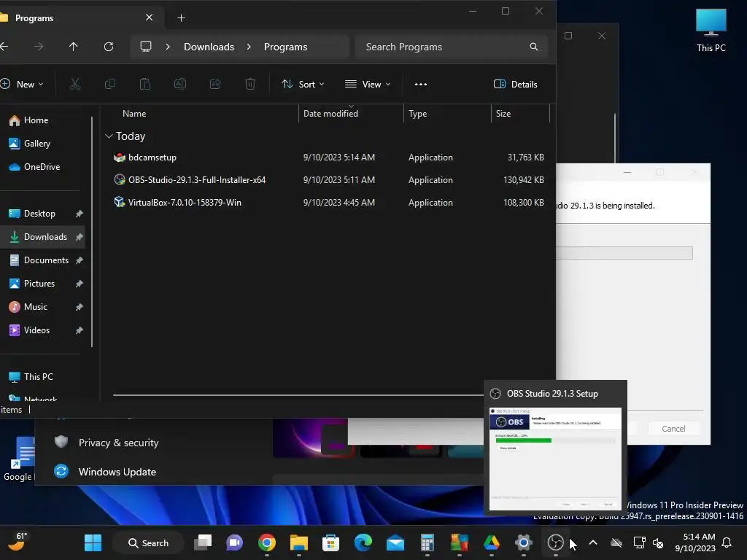Image resolution: width=747 pixels, height=560 pixels.
Task: Click the OBS Studio 29.1.3 Setup thumbnail preview
Action: [x=555, y=459]
